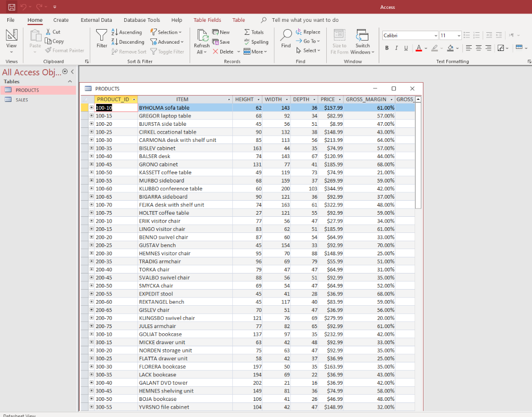The height and width of the screenshot is (417, 532).
Task: Click the Tell me what you want field
Action: [x=305, y=20]
